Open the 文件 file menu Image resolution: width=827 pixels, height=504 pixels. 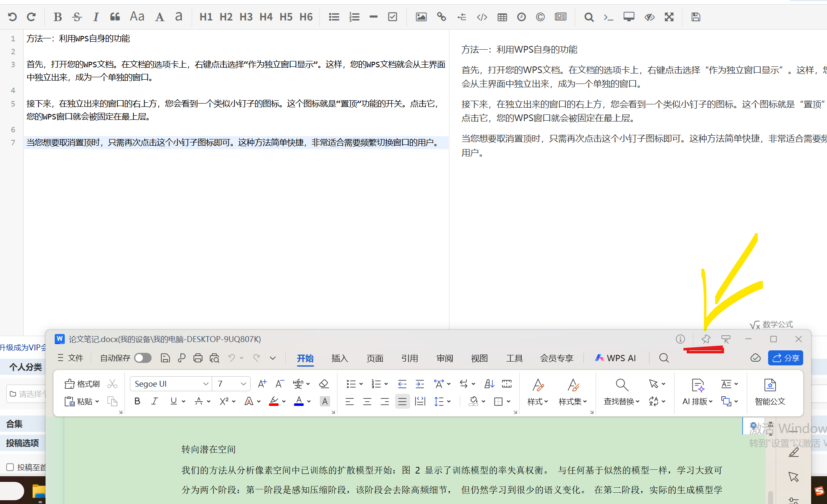point(71,358)
